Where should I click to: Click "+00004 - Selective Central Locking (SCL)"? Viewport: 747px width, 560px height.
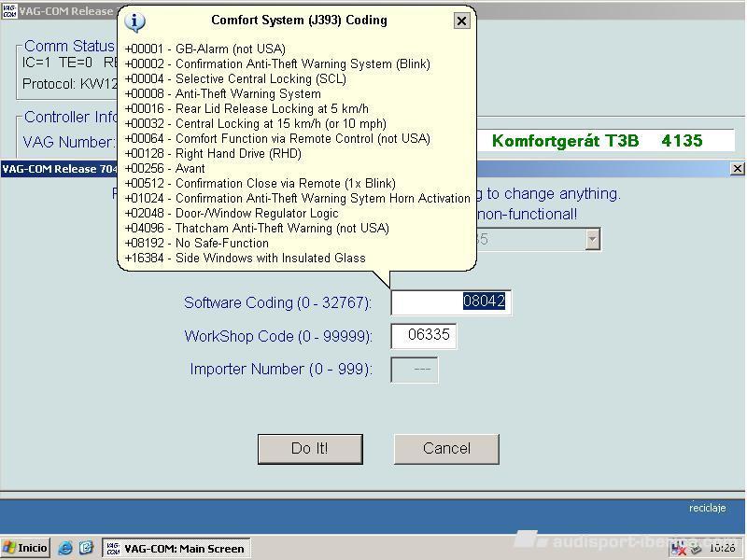click(235, 78)
